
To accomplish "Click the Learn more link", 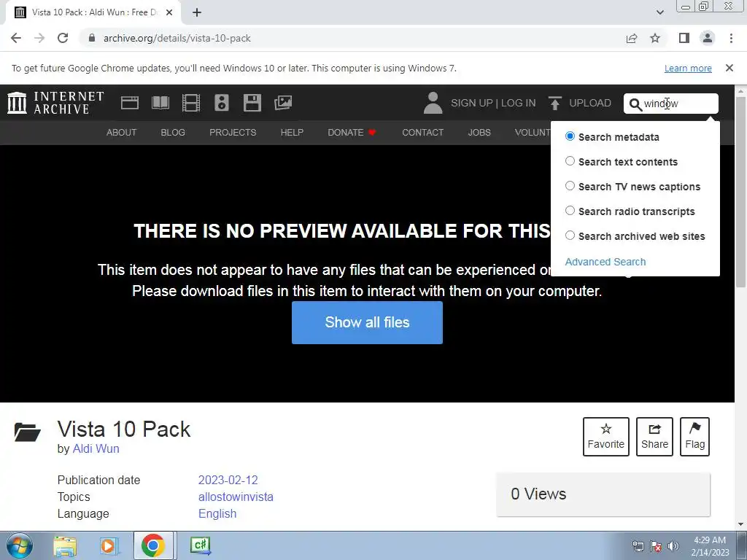I will click(688, 69).
